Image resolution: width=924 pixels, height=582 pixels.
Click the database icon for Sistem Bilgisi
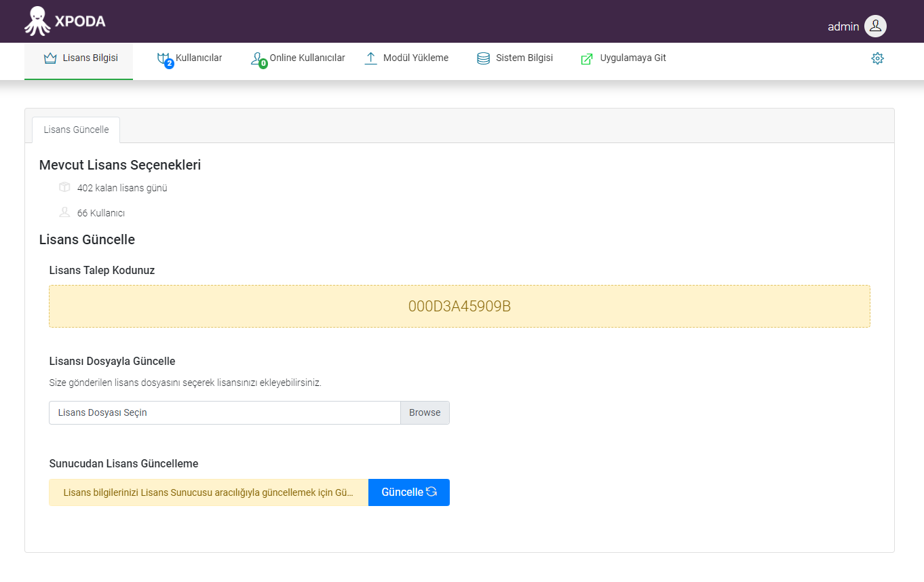click(483, 58)
